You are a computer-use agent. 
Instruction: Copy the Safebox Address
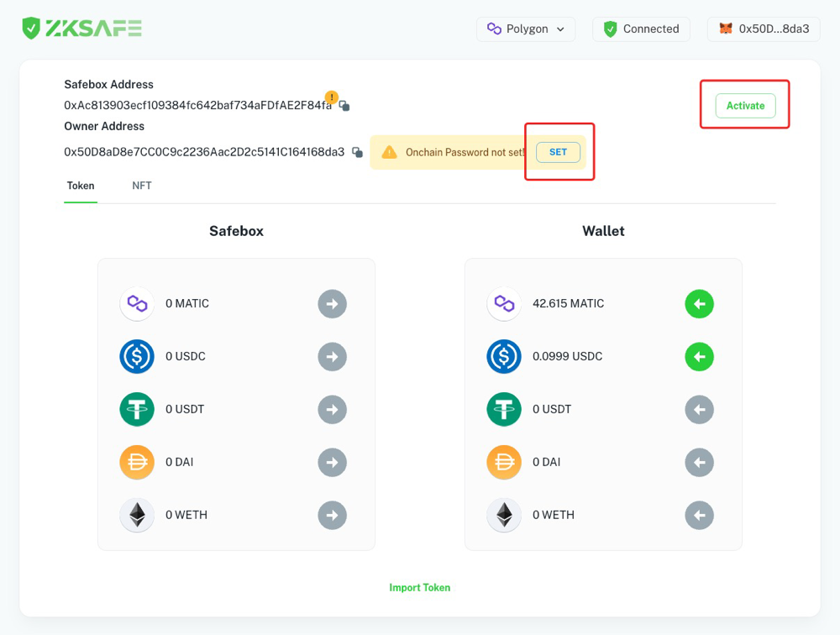pos(344,106)
